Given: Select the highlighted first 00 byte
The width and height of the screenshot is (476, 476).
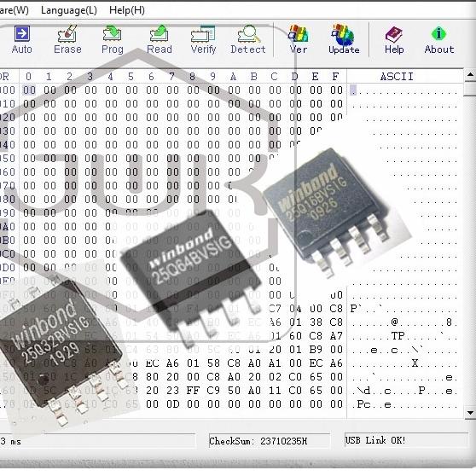Looking at the screenshot, I should pos(29,90).
